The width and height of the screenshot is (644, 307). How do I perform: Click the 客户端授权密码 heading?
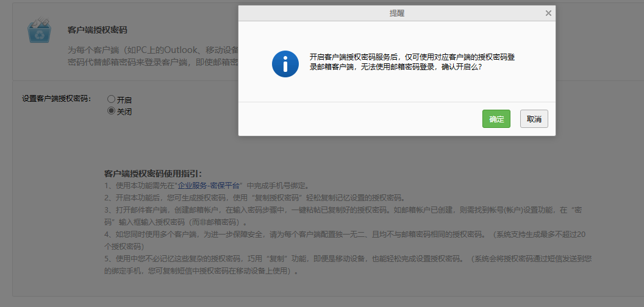click(98, 30)
